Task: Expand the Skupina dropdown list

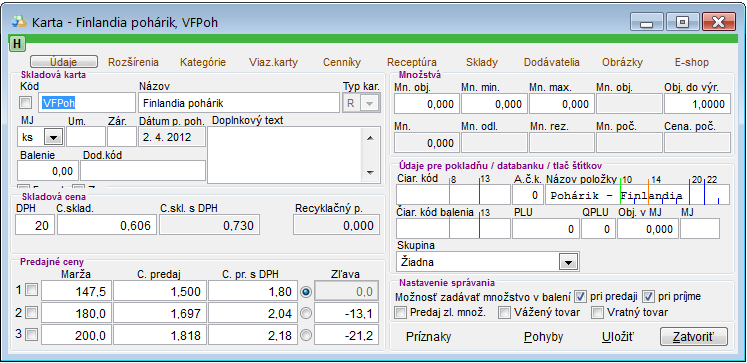Action: click(x=567, y=262)
